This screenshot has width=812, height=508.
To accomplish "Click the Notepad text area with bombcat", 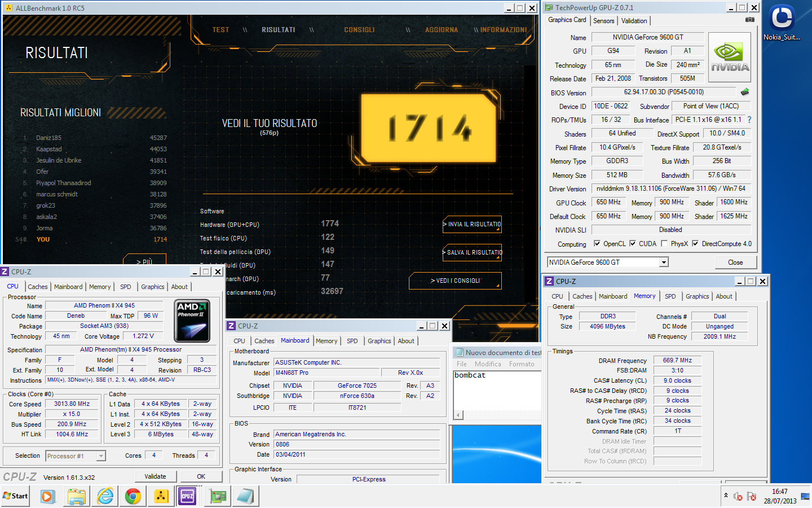I will tap(497, 389).
